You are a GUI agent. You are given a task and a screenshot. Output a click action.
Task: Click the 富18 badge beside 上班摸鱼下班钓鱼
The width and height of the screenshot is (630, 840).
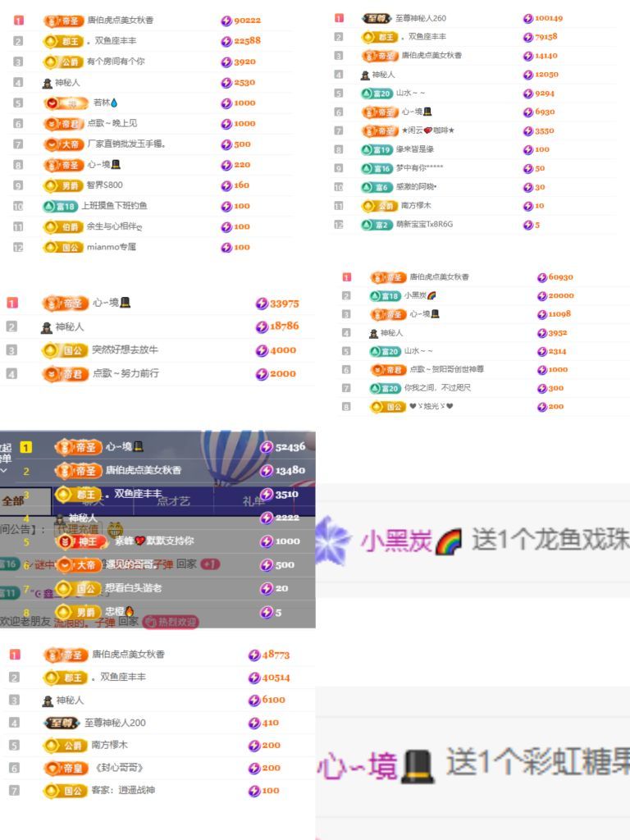(x=60, y=206)
